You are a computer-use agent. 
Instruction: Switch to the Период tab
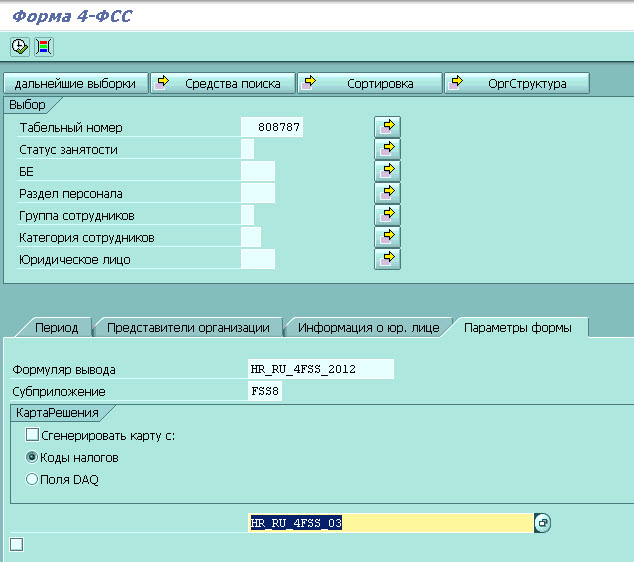(x=56, y=327)
